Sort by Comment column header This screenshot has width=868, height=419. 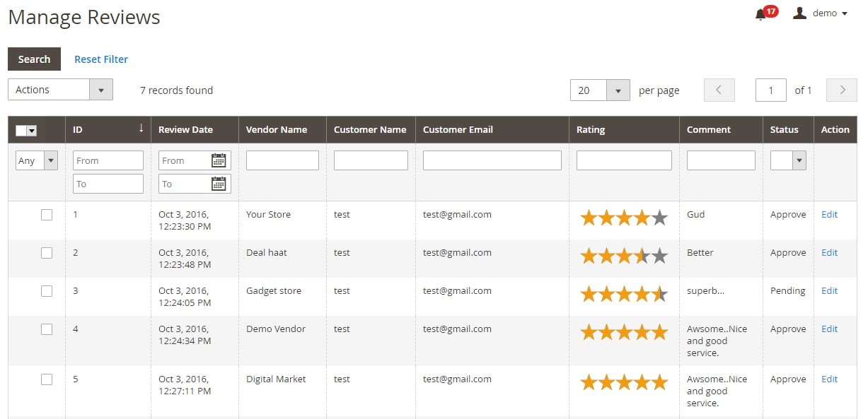tap(709, 130)
